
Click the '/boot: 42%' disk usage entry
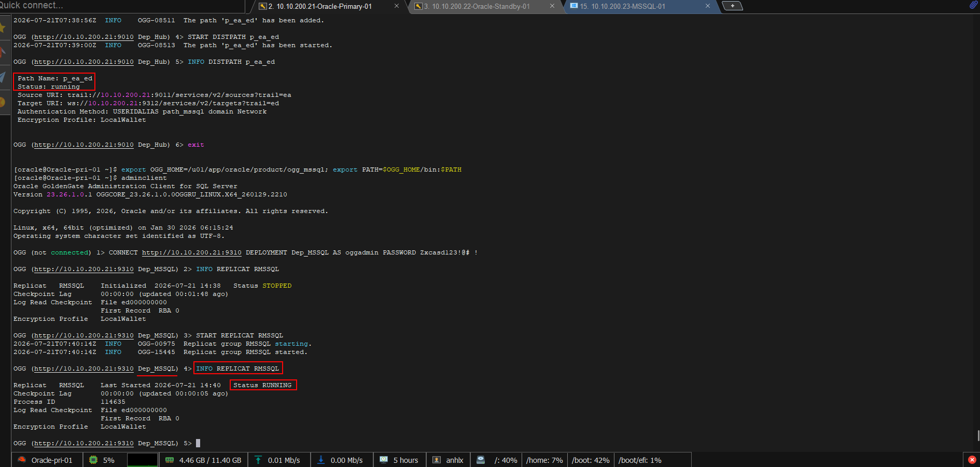point(591,460)
